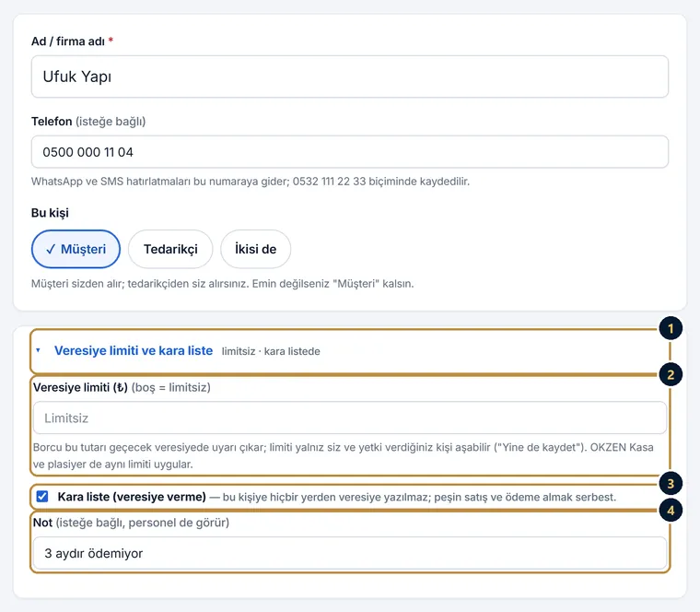Click the 'Not (isteğe bağlı, personel de görür)' label

(x=131, y=523)
